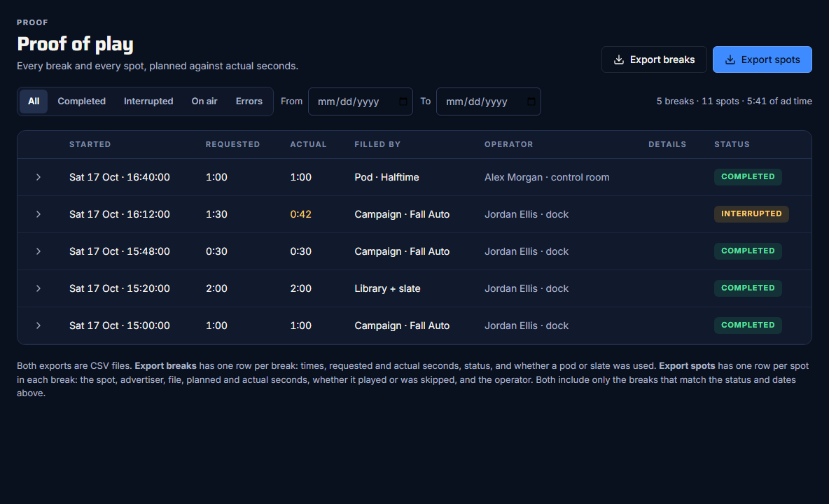Select 'Pod · Halftime' in the Filled By column
The width and height of the screenshot is (829, 504).
(x=386, y=178)
